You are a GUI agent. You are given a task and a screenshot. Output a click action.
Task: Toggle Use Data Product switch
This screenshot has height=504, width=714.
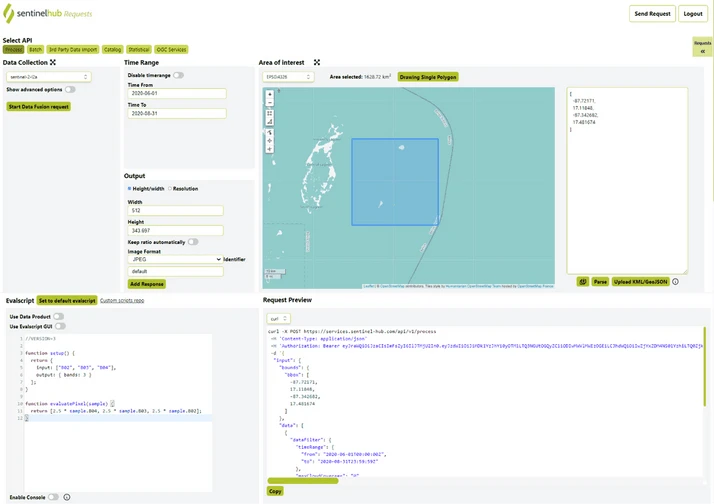[x=58, y=316]
